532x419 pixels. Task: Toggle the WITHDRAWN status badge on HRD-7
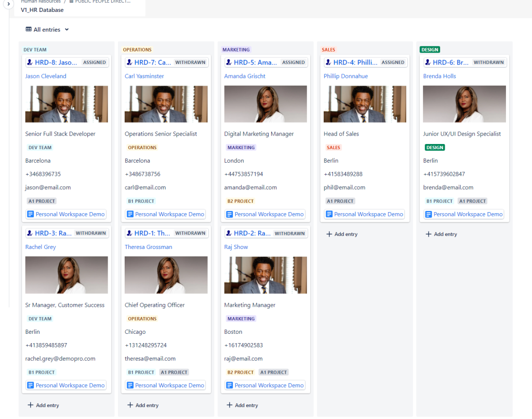coord(190,61)
